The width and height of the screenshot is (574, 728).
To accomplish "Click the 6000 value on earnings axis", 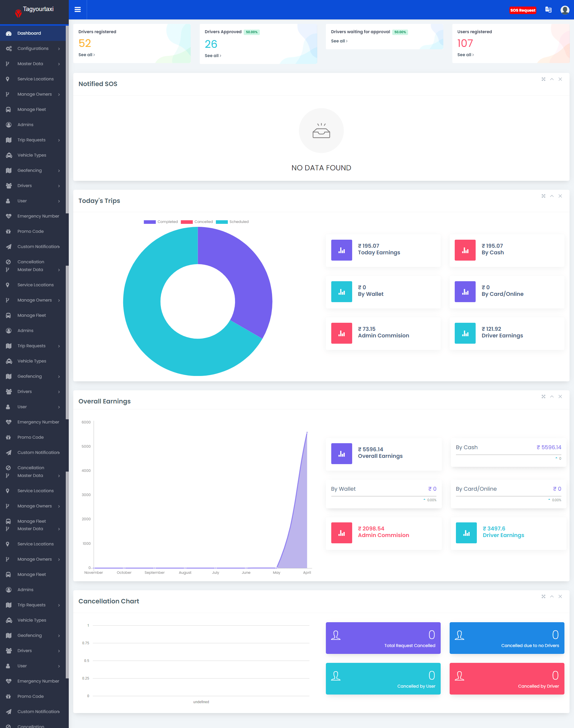I will pyautogui.click(x=86, y=422).
